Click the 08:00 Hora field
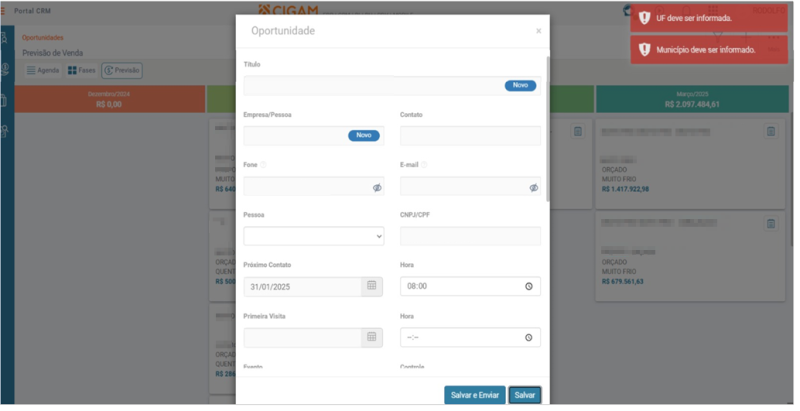 [x=470, y=287]
